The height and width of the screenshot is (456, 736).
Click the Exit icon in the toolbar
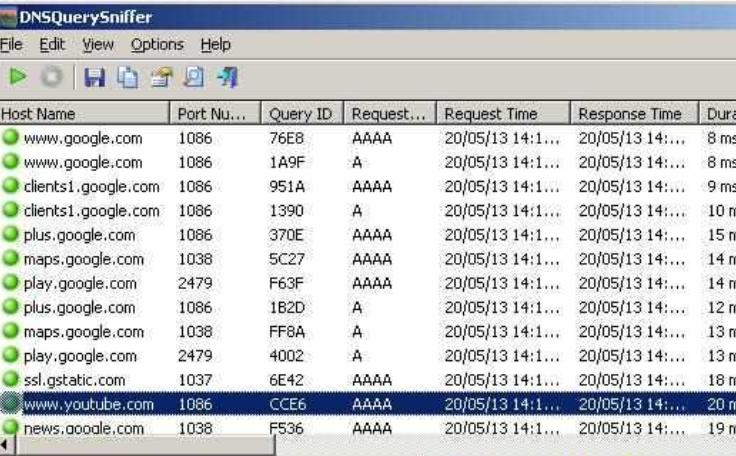[x=228, y=77]
